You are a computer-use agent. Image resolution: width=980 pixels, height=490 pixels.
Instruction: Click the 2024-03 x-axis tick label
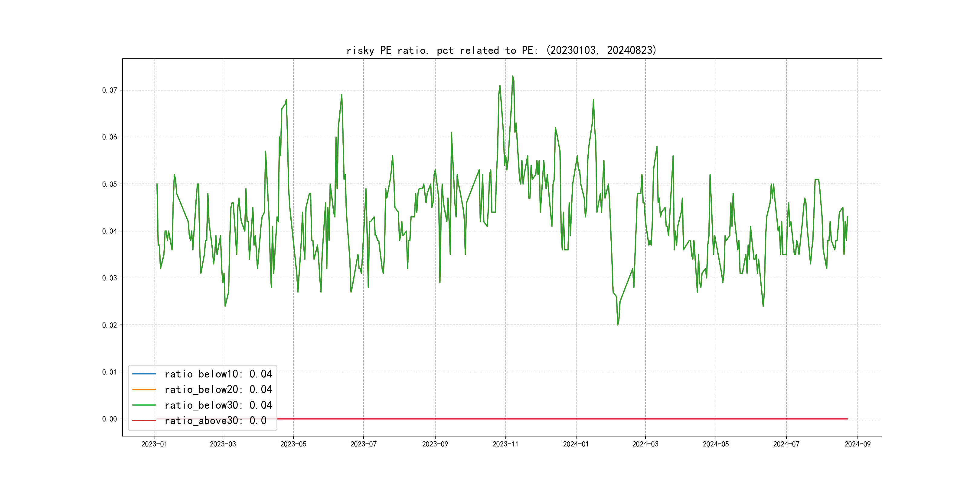(645, 444)
